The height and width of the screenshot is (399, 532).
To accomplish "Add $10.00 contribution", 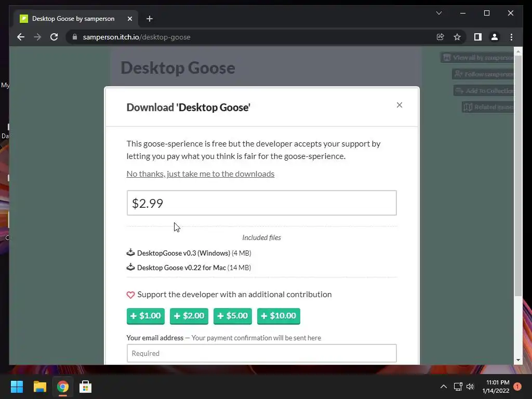I will coord(278,316).
